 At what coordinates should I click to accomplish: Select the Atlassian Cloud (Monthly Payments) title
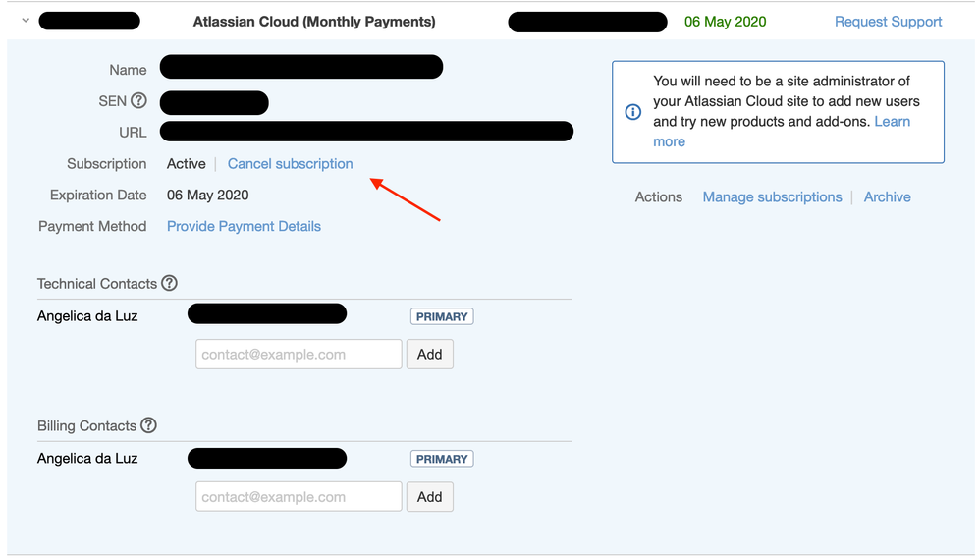point(314,22)
